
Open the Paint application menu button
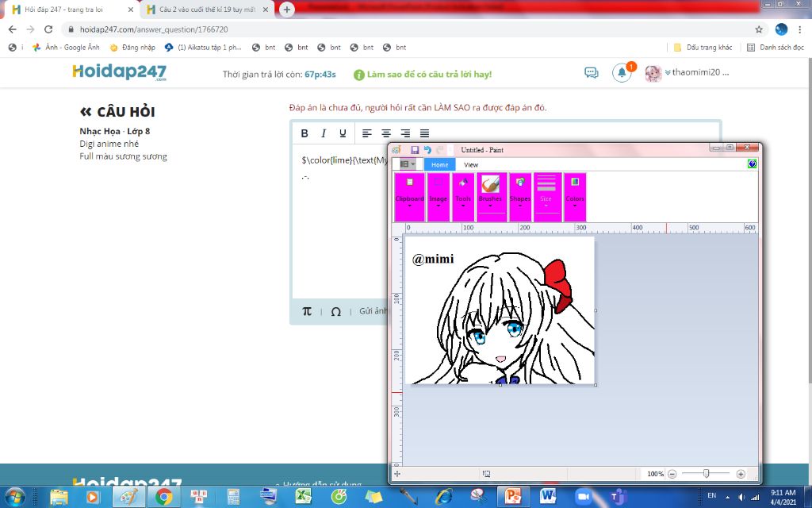(407, 164)
